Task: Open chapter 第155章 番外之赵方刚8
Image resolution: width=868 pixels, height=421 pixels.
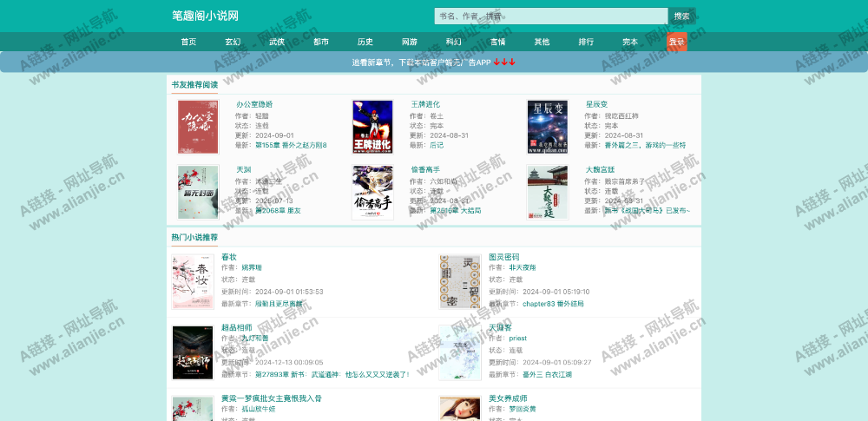Action: 291,145
